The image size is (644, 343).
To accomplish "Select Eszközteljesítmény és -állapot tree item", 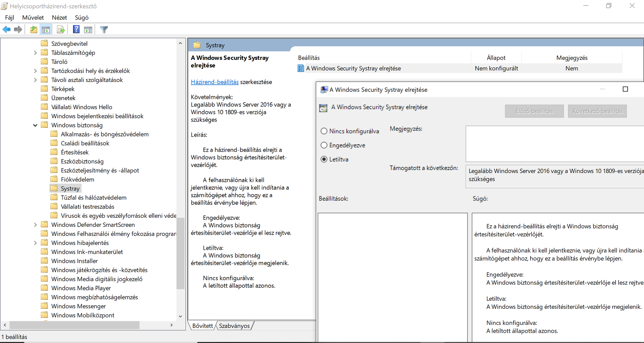I will coord(100,170).
